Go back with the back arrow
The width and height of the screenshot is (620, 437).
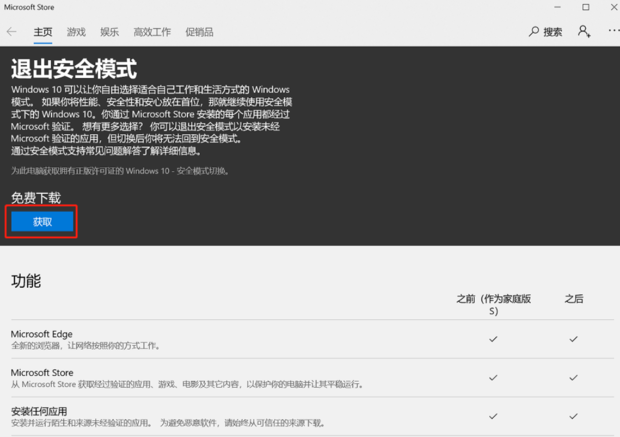point(11,32)
